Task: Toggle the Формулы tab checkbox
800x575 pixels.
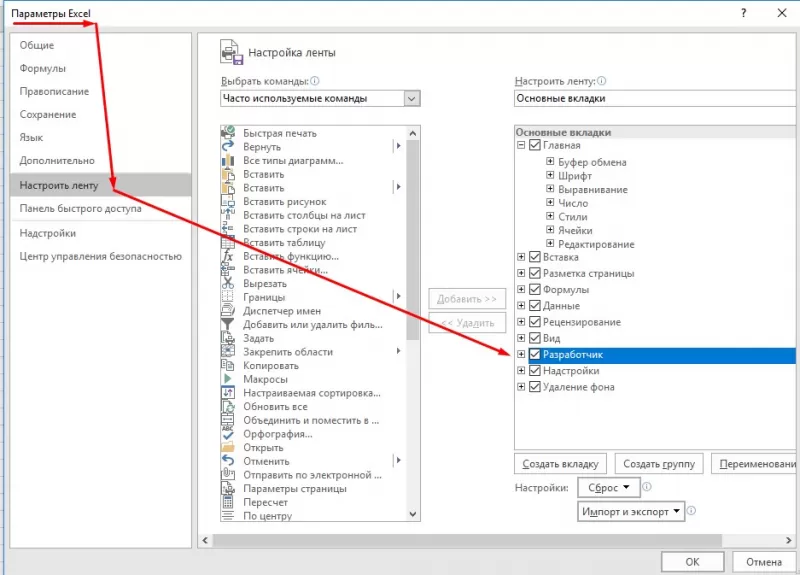Action: [x=535, y=289]
